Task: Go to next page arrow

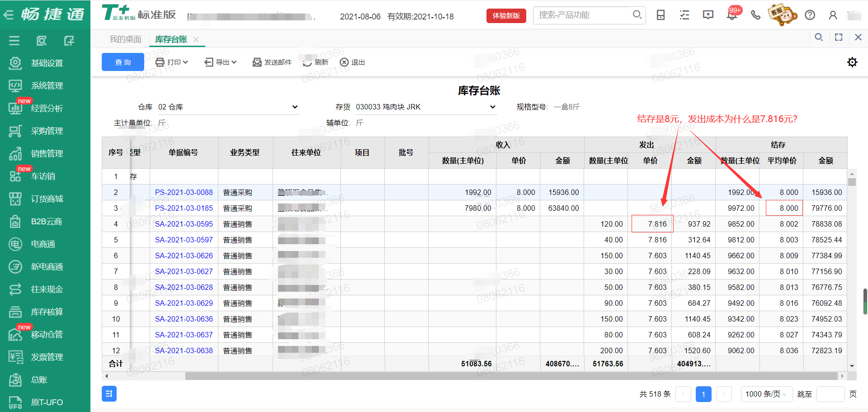Action: [x=724, y=394]
